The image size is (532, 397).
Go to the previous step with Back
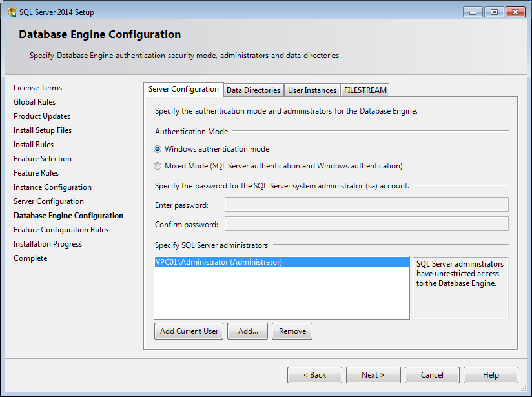point(314,375)
